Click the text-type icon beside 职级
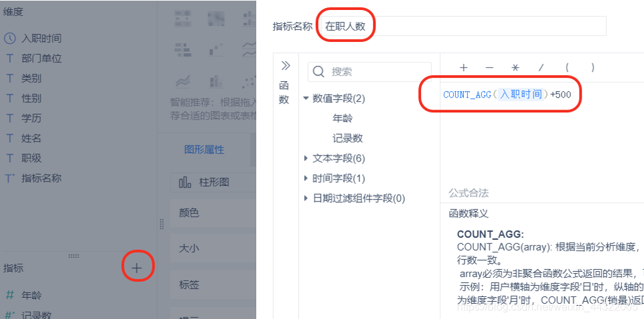 9,158
